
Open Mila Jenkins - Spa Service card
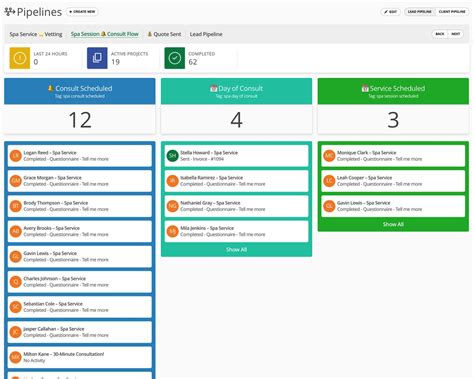point(236,231)
